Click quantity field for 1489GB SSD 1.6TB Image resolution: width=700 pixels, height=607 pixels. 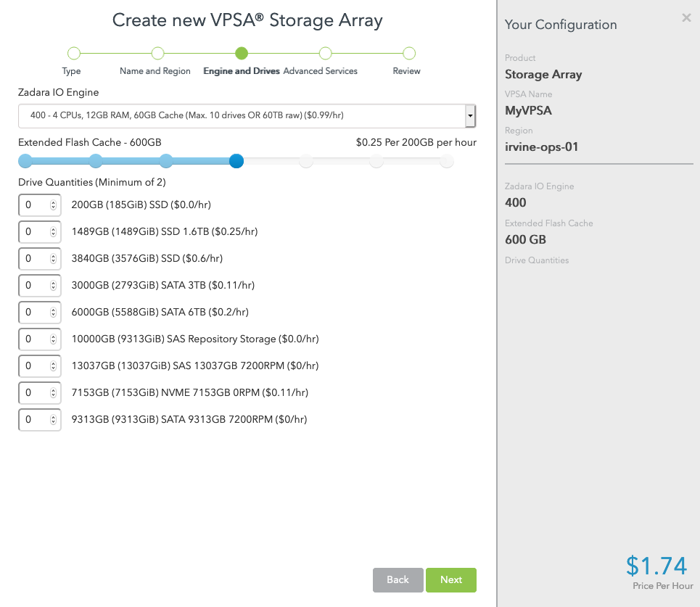39,231
